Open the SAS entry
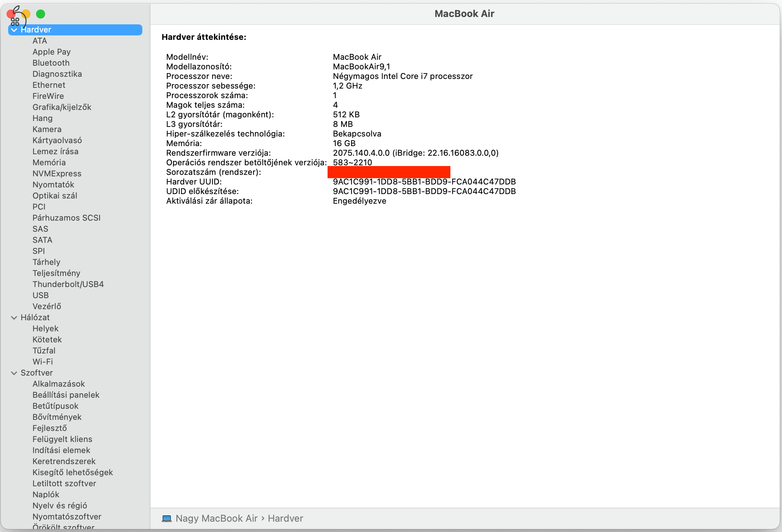 click(40, 229)
